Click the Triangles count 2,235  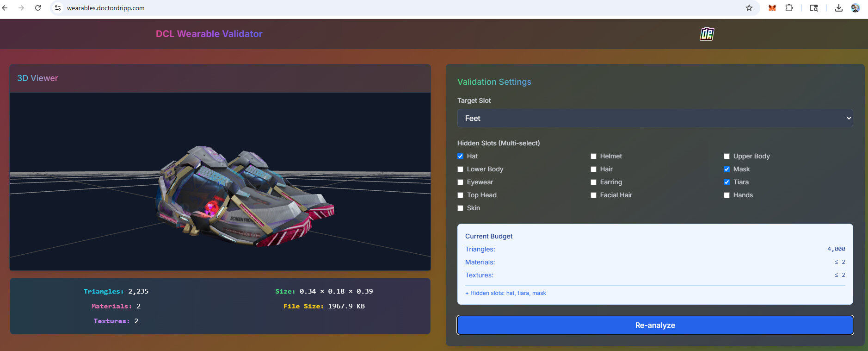[x=138, y=291]
